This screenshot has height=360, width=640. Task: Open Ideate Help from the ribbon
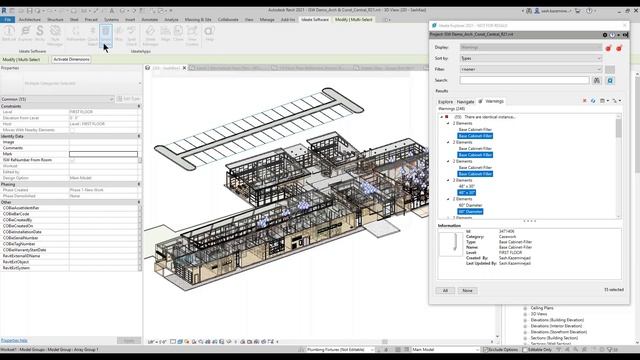(209, 33)
